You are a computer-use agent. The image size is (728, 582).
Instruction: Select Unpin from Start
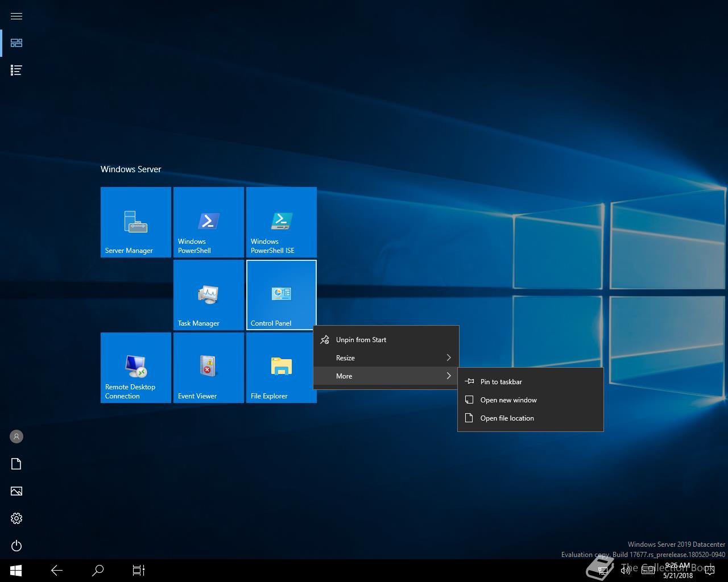point(386,340)
